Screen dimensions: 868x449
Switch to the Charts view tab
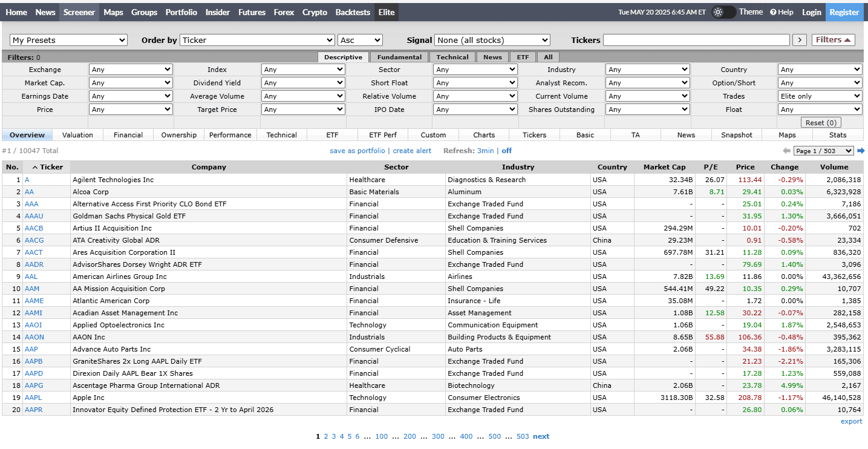(484, 135)
